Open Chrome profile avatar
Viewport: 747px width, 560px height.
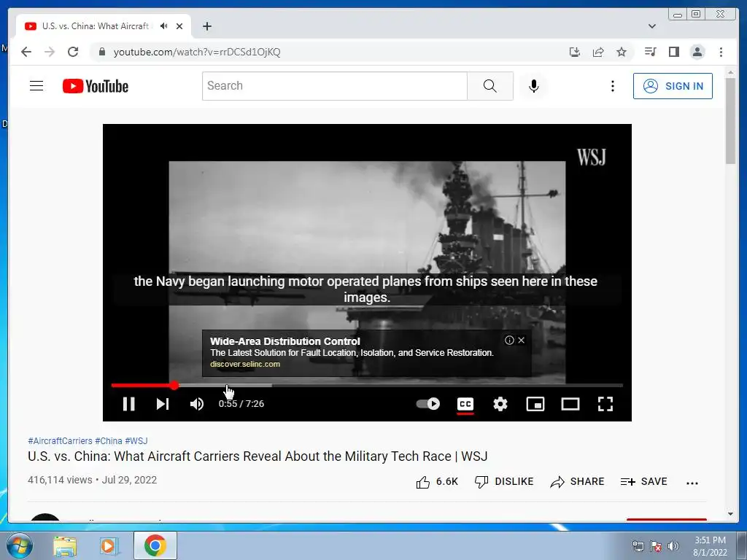point(697,52)
